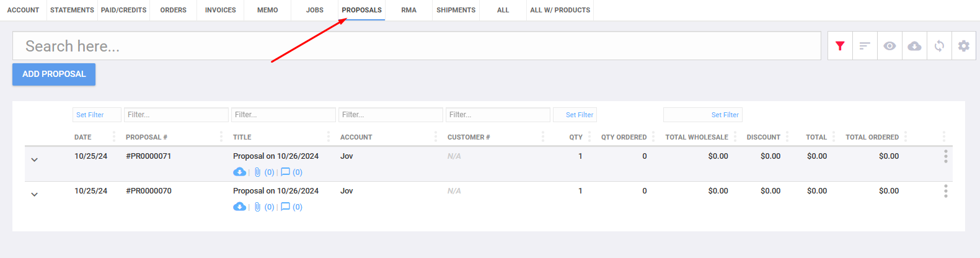Open Qty column handle
The image size is (980, 258).
coord(589,136)
